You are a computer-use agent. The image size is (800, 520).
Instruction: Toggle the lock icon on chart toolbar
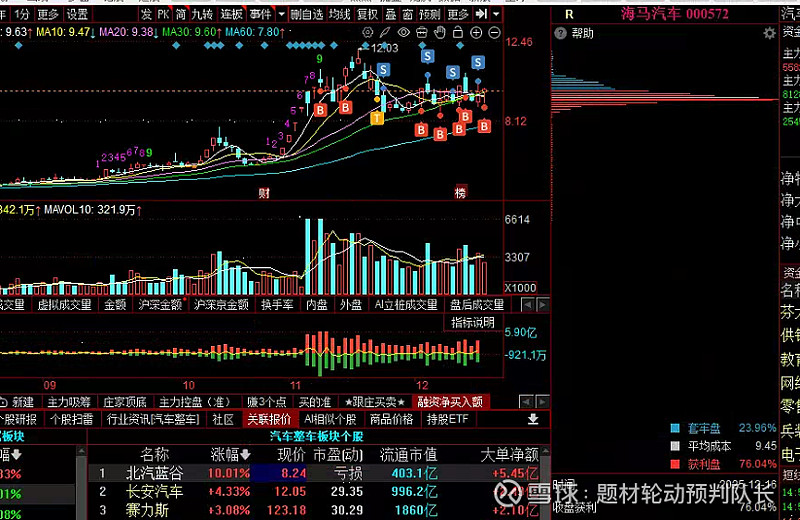tap(458, 32)
